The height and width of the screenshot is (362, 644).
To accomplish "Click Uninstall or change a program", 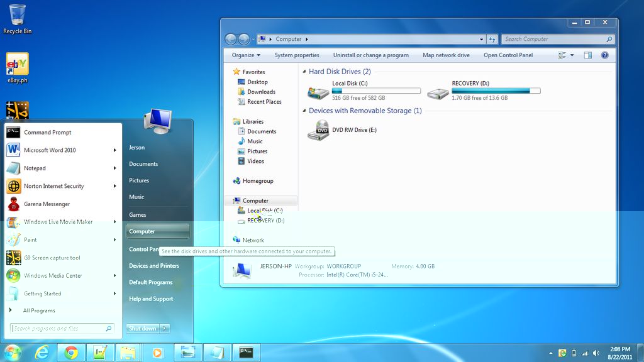I will pyautogui.click(x=371, y=55).
